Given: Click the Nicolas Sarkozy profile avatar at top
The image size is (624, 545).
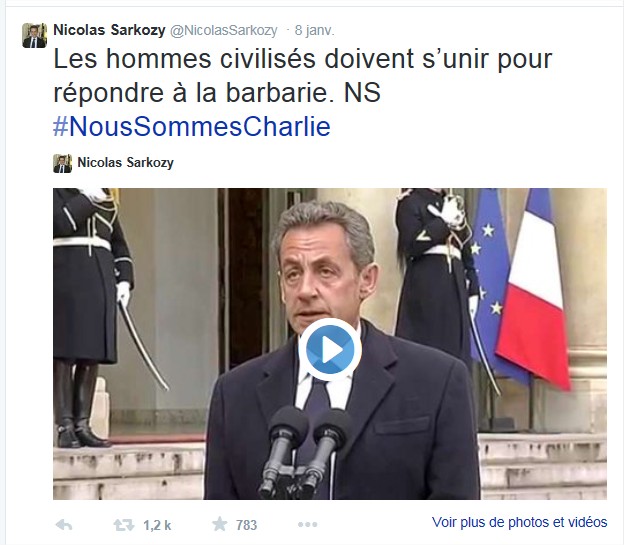Looking at the screenshot, I should pos(34,35).
